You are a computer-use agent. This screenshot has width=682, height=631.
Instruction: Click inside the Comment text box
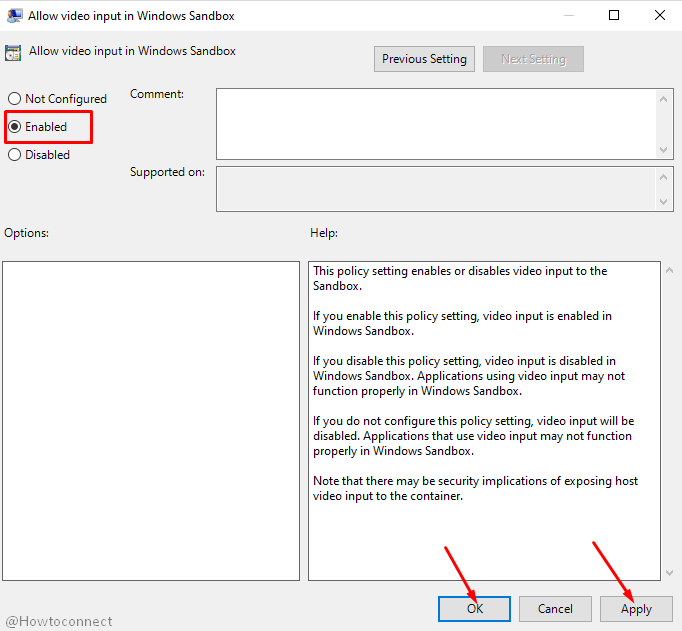435,123
